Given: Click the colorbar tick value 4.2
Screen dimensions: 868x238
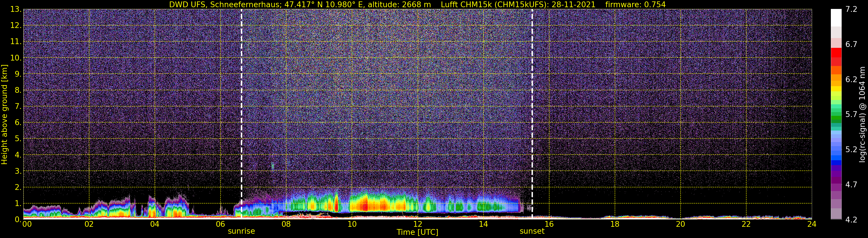Looking at the screenshot, I should [x=851, y=220].
